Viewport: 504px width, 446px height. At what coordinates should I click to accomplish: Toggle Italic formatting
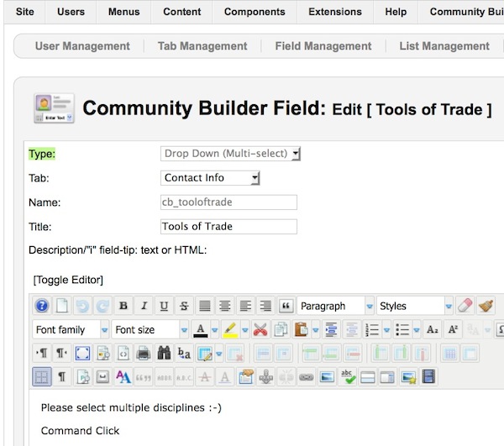pyautogui.click(x=144, y=306)
